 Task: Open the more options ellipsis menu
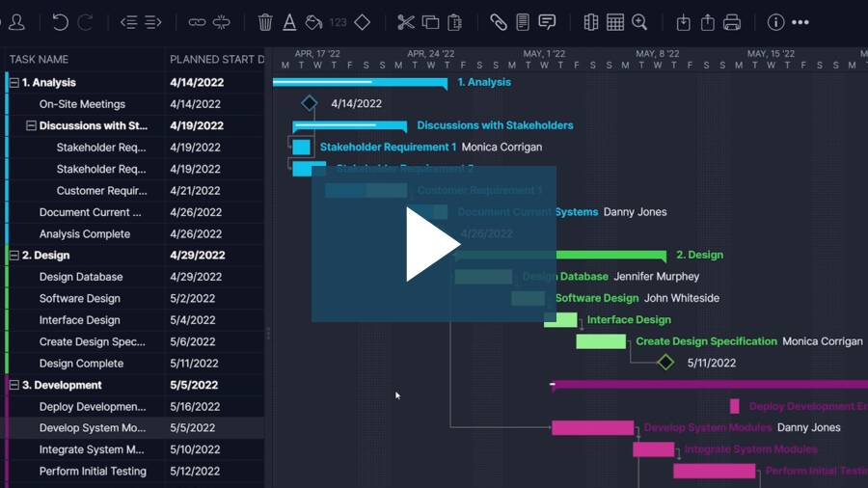[800, 23]
